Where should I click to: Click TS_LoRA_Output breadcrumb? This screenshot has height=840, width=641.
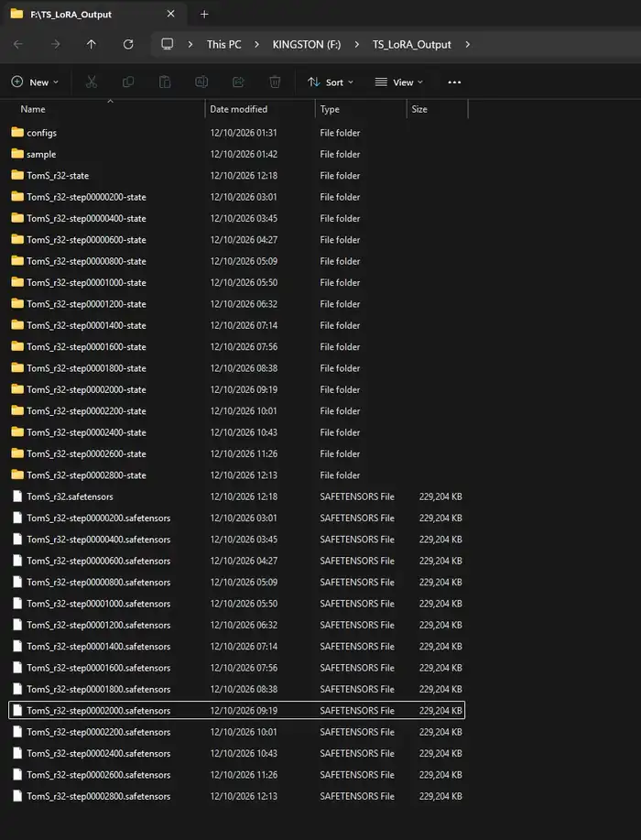pos(412,45)
